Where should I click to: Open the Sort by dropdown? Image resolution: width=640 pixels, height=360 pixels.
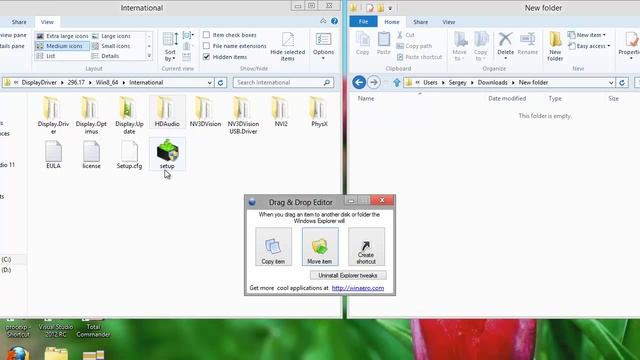click(x=170, y=47)
